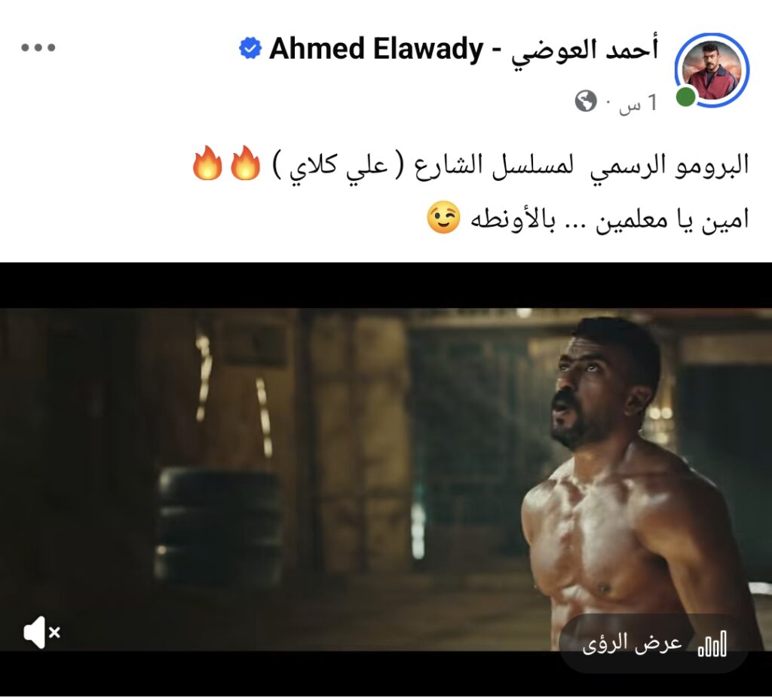Open the "Ahmed Elawady" English page name
The image size is (772, 700).
click(377, 49)
